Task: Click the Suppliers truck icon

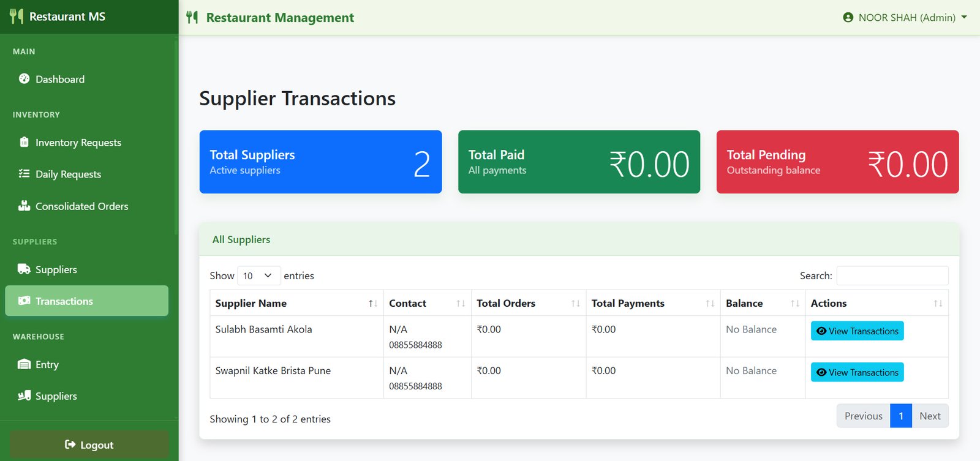Action: (x=24, y=269)
